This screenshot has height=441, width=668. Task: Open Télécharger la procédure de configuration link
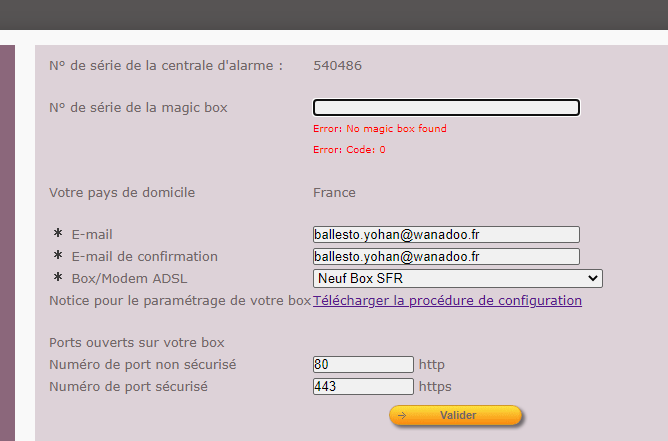pyautogui.click(x=447, y=300)
